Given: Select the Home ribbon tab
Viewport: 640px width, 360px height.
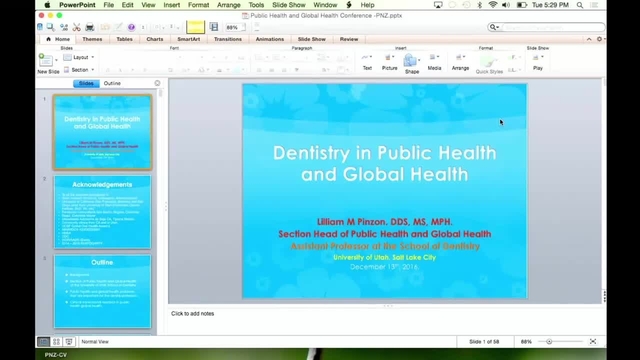Looking at the screenshot, I should 58,39.
